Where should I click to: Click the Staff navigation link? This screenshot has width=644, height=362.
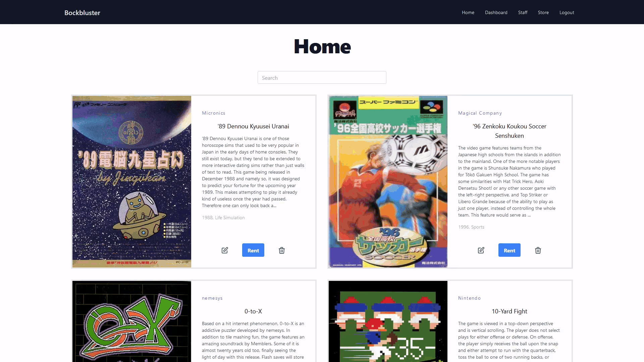tap(522, 12)
